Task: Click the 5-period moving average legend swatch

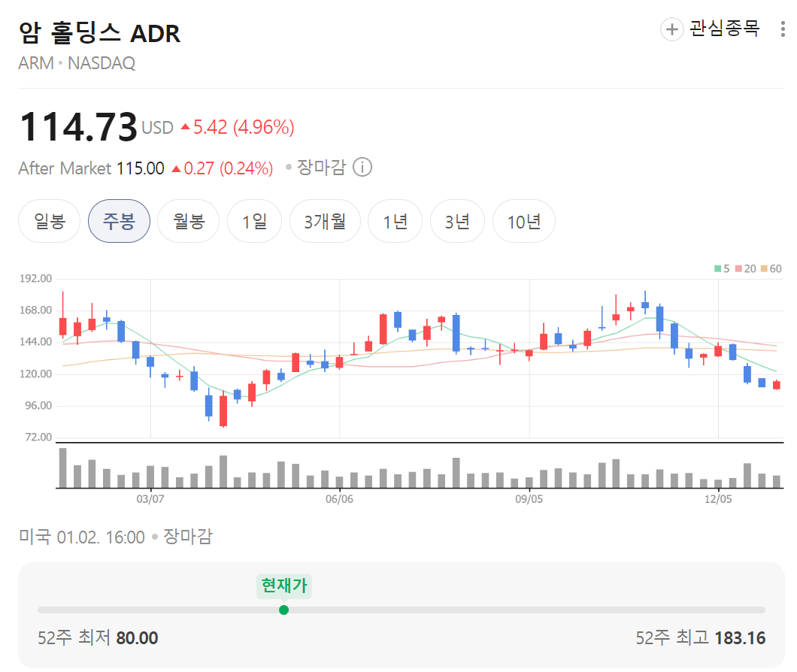Action: click(x=718, y=268)
